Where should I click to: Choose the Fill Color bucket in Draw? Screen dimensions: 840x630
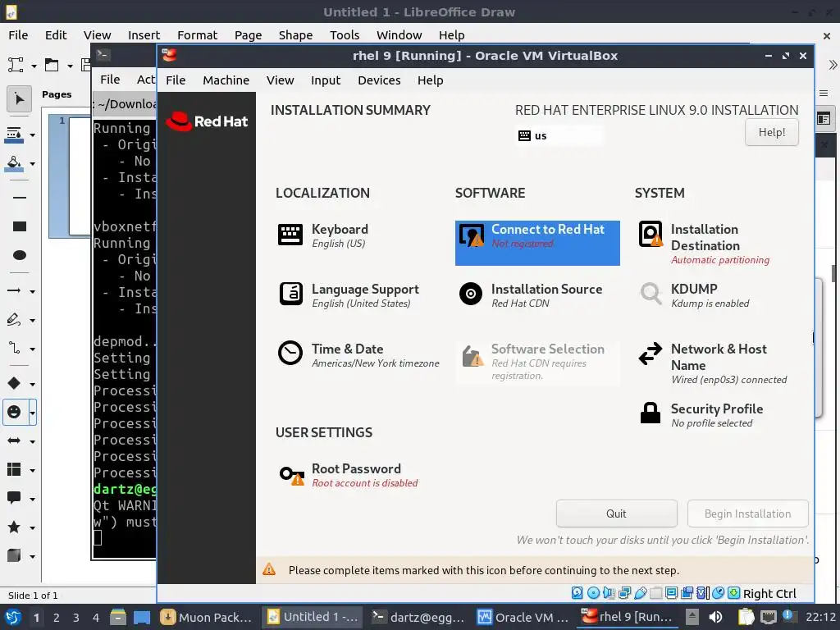tap(14, 163)
